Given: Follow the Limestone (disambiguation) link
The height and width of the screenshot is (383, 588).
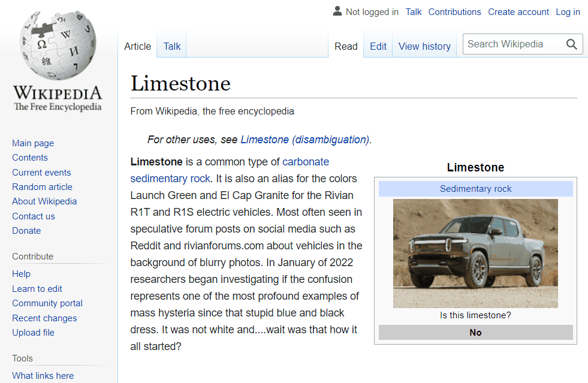Looking at the screenshot, I should pos(305,140).
